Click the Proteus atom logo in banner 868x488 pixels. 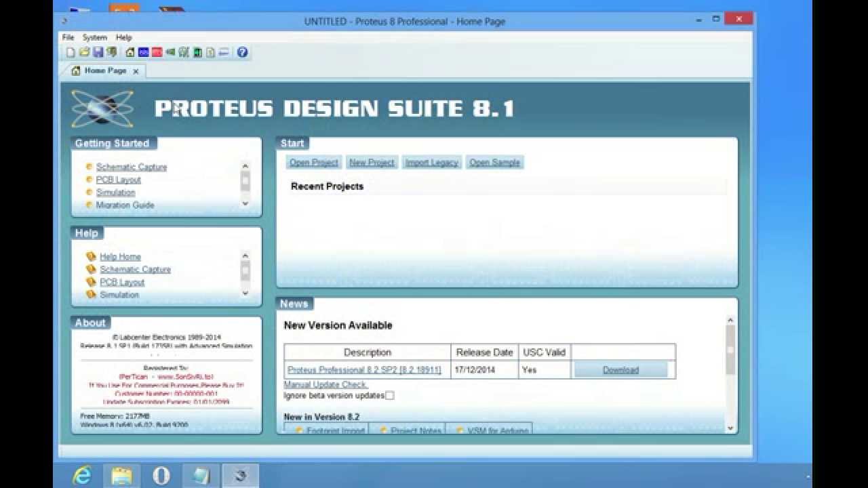point(102,108)
